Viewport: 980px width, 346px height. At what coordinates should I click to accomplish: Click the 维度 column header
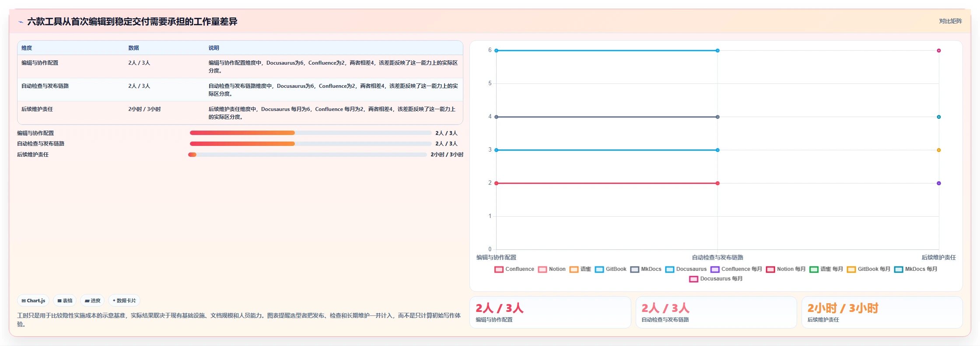coord(27,48)
